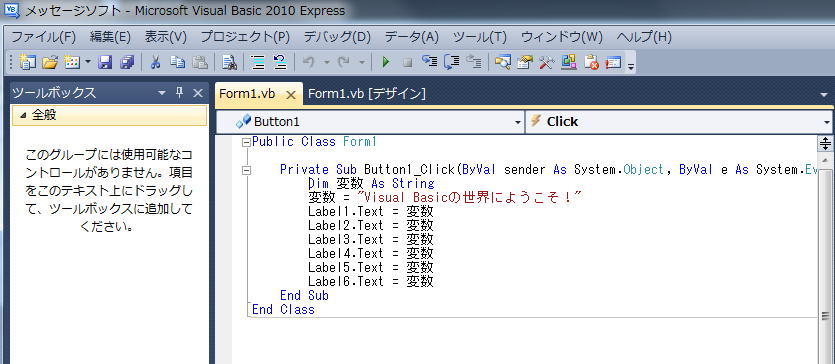Open Find in Files with the binoculars icon
This screenshot has width=835, height=364.
click(x=230, y=63)
